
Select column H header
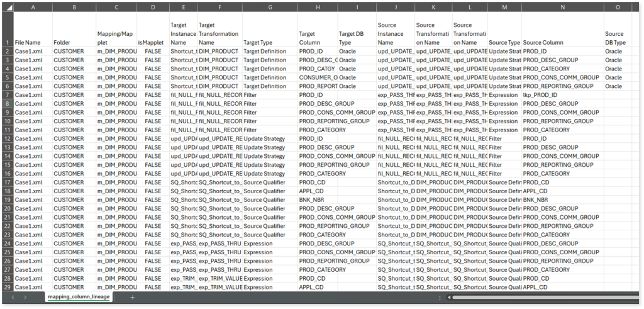tap(318, 7)
